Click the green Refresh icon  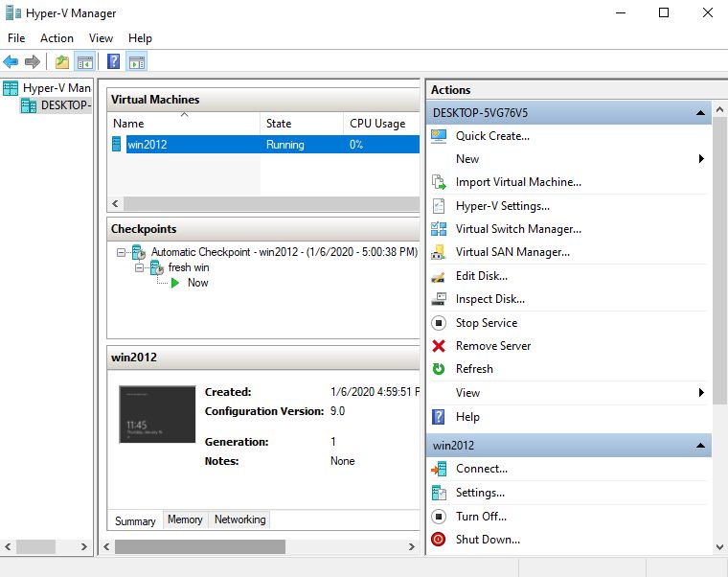[439, 369]
